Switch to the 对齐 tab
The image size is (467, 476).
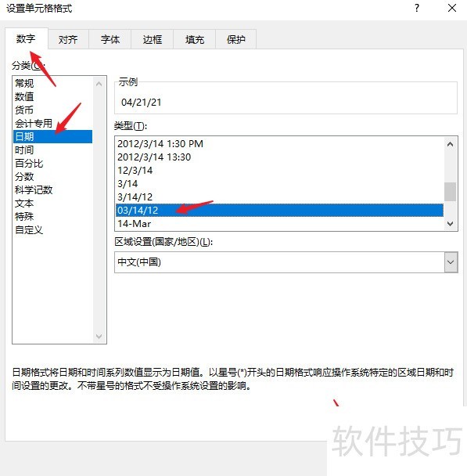pos(68,39)
